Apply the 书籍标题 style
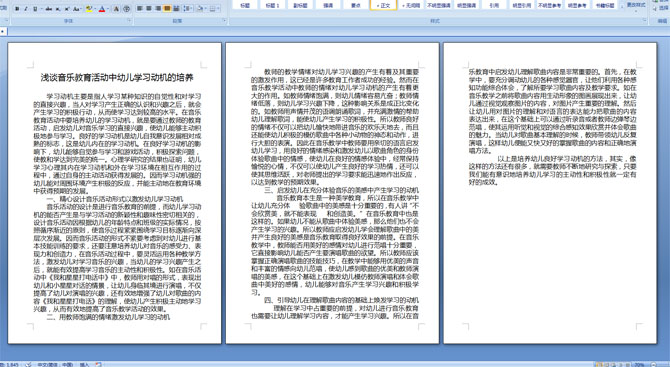 coord(605,5)
